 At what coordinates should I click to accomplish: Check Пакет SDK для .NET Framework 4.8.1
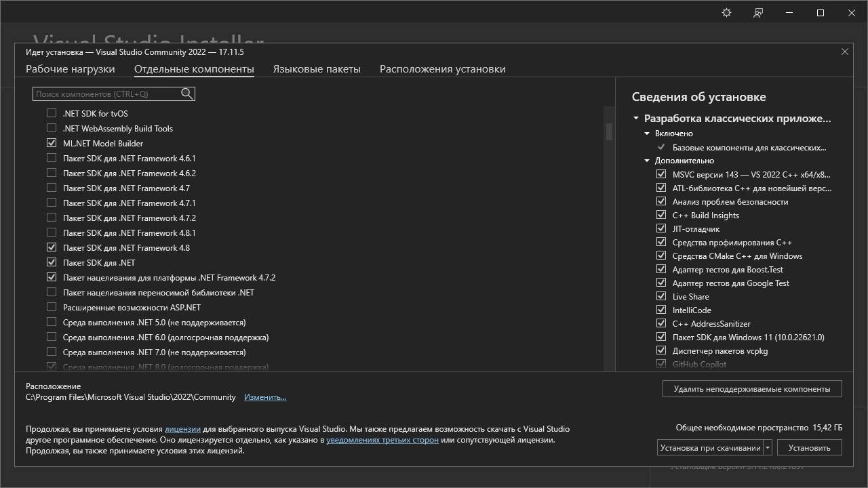52,232
